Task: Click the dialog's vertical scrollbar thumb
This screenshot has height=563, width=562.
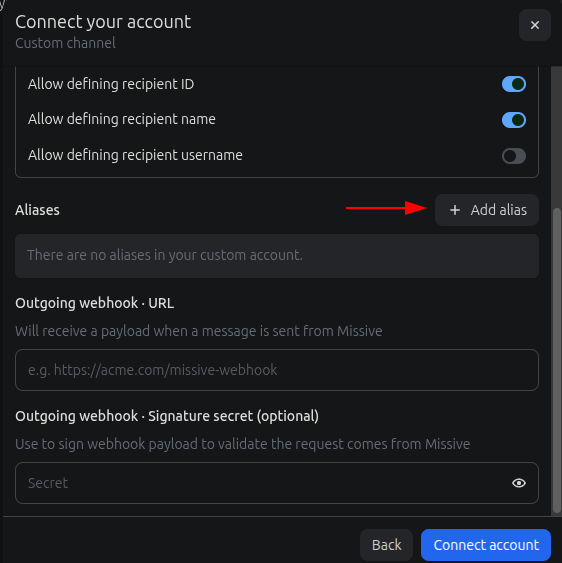Action: 556,360
